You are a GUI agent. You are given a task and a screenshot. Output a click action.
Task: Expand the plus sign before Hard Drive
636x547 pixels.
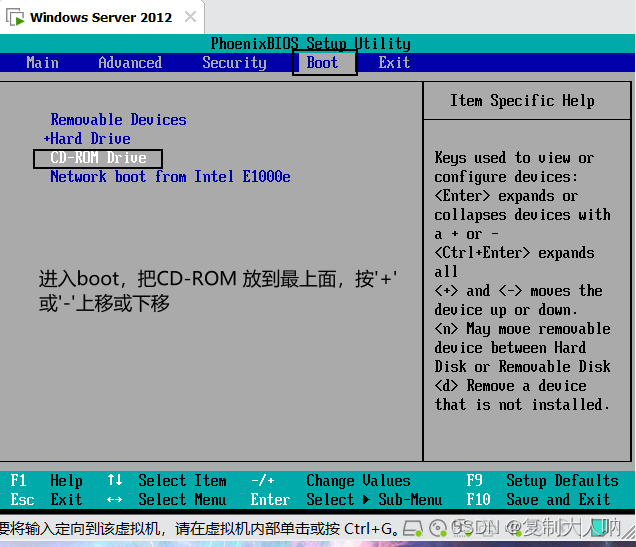click(x=46, y=139)
